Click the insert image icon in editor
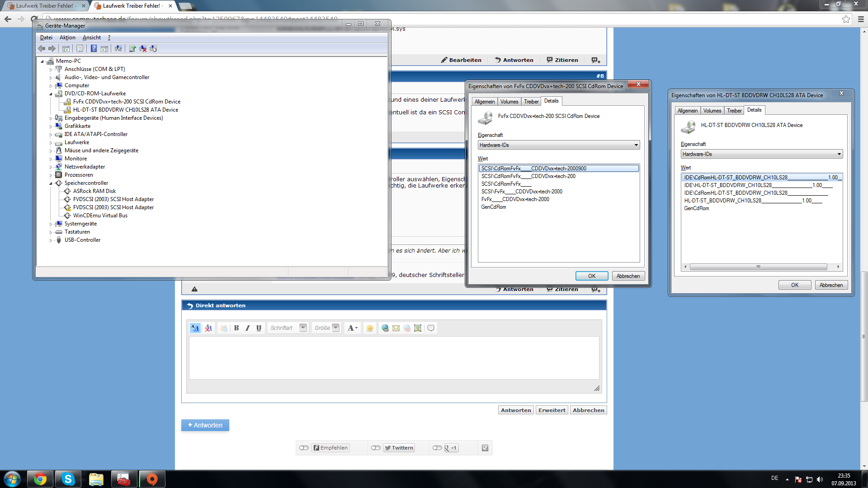 click(x=418, y=328)
